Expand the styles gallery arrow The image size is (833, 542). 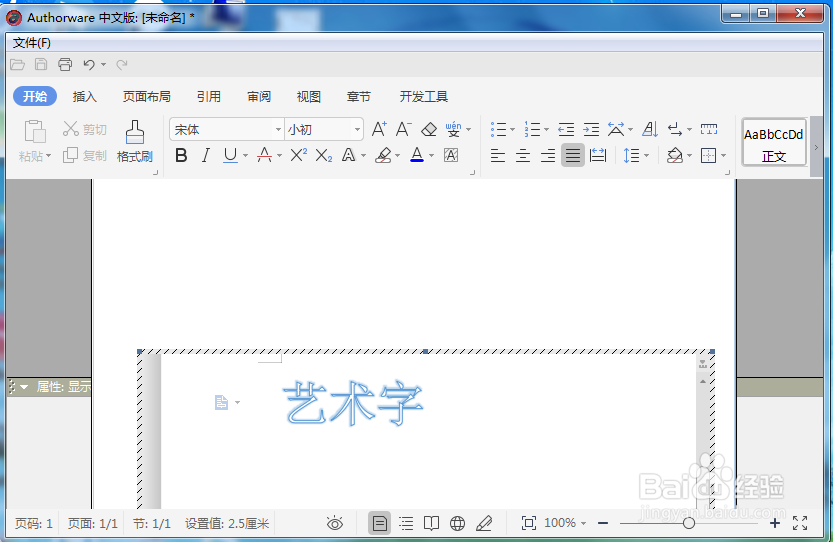(x=817, y=147)
